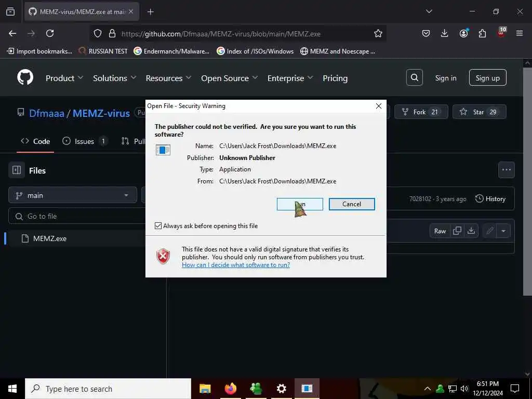Click the Firefox URL address bar
The width and height of the screenshot is (532, 399).
pos(238,33)
